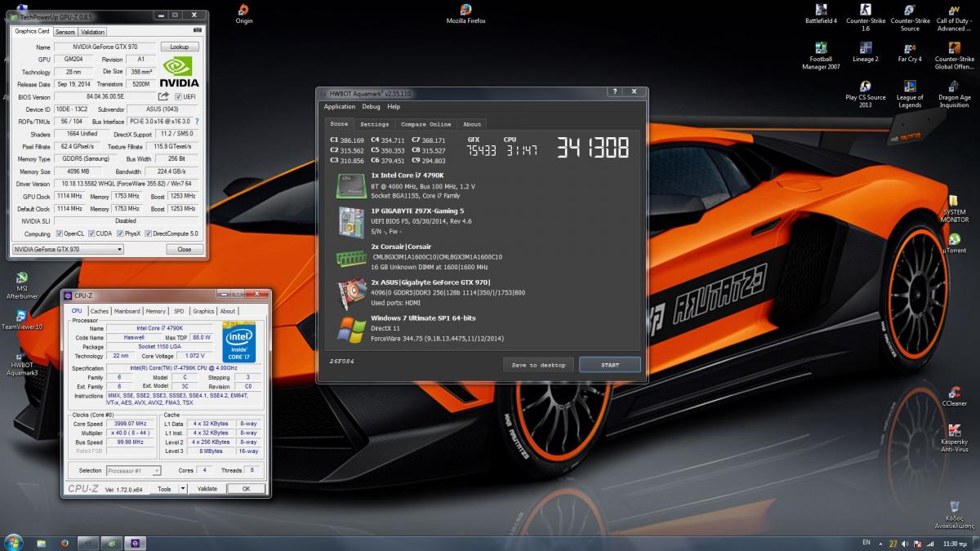Viewport: 980px width, 551px height.
Task: Click the GPU-Z Name field GeForce GTX 970
Action: click(x=104, y=47)
